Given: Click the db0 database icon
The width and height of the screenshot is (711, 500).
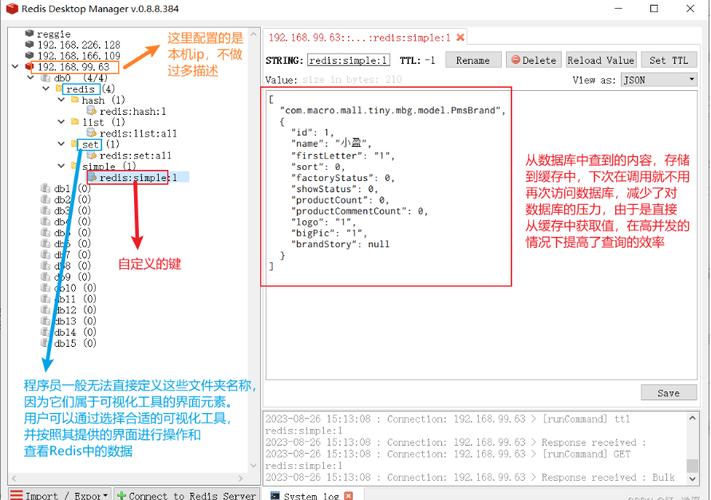Looking at the screenshot, I should pyautogui.click(x=45, y=78).
